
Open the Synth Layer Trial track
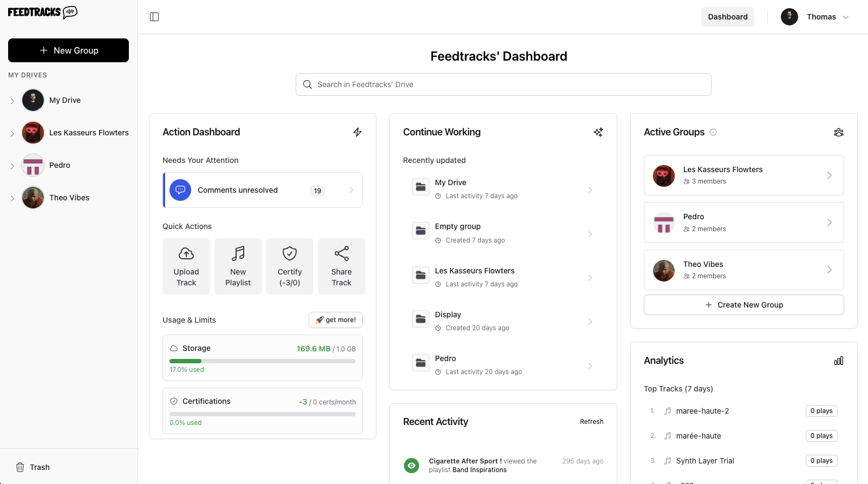click(x=705, y=461)
